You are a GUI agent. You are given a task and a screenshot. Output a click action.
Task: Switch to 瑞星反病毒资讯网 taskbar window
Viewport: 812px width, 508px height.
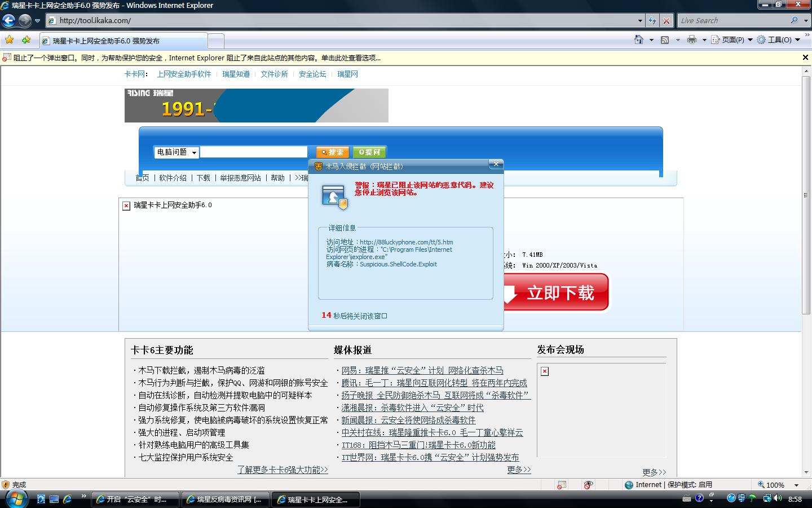(x=226, y=500)
